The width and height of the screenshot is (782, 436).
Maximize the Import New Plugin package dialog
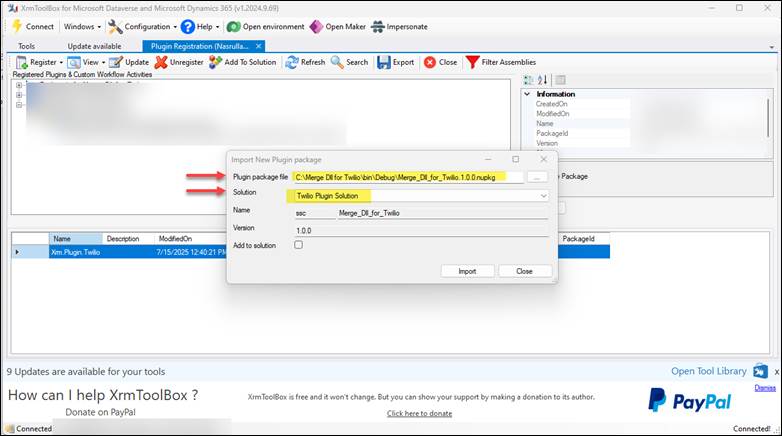pyautogui.click(x=516, y=159)
